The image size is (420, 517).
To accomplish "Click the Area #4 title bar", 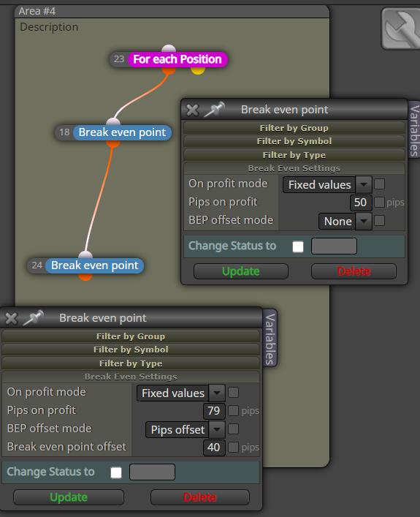I will coord(172,11).
